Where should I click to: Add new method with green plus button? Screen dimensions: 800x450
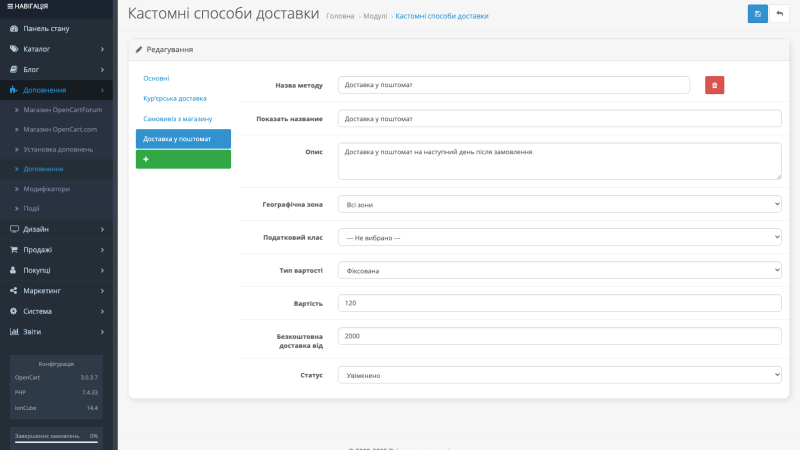(183, 159)
